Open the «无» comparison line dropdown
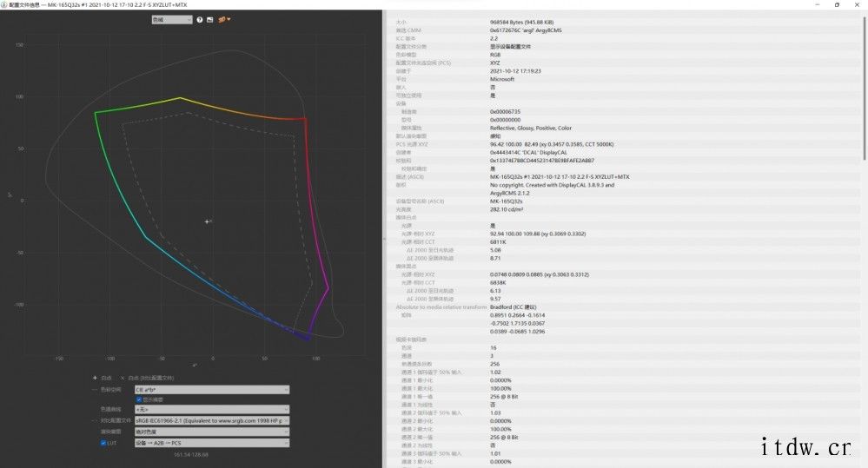 click(x=212, y=409)
